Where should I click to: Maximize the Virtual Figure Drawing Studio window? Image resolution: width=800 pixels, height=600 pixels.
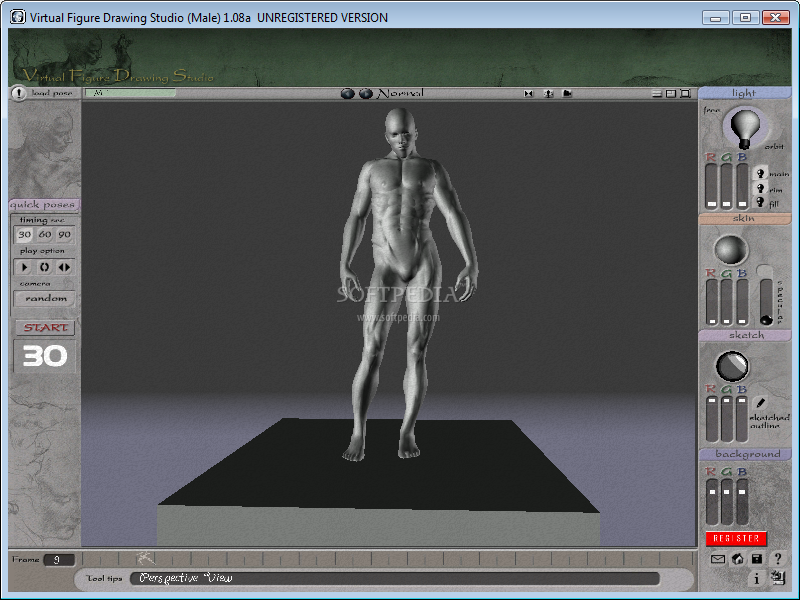745,17
